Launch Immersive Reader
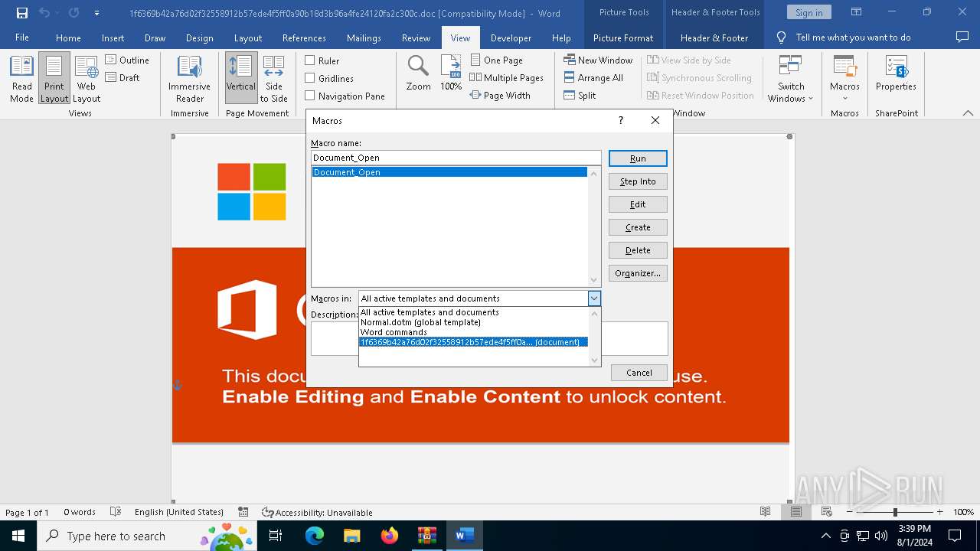 tap(189, 79)
